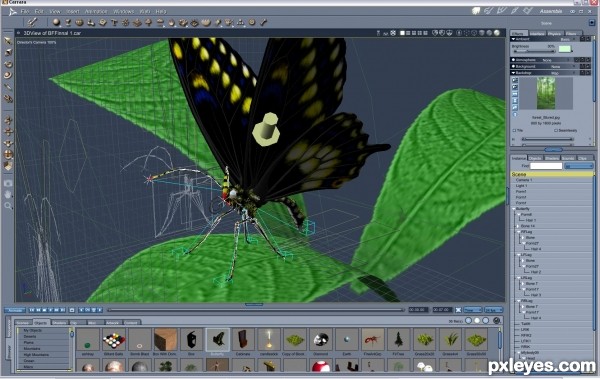Screen dimensions: 600x379
Task: Click the Assemble room label
Action: pyautogui.click(x=551, y=11)
